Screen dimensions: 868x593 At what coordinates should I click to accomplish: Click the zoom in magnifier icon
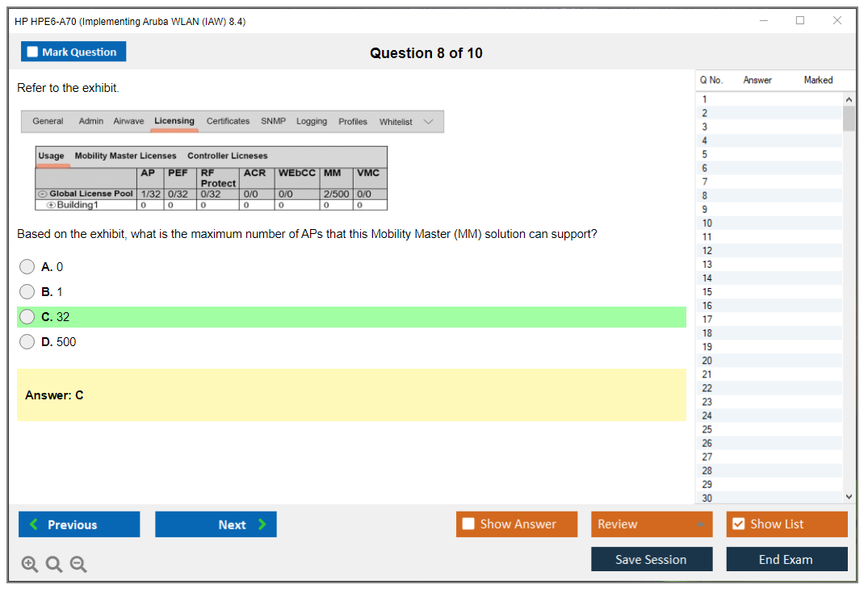click(30, 565)
